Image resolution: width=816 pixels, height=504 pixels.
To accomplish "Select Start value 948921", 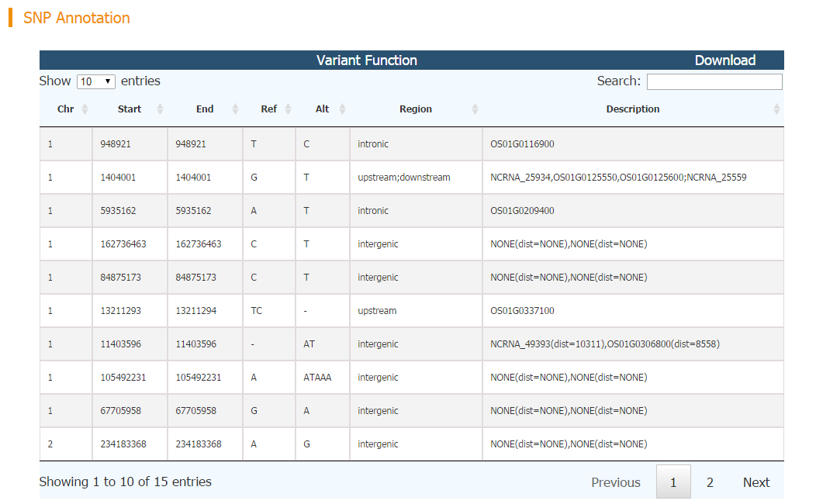I will 116,144.
